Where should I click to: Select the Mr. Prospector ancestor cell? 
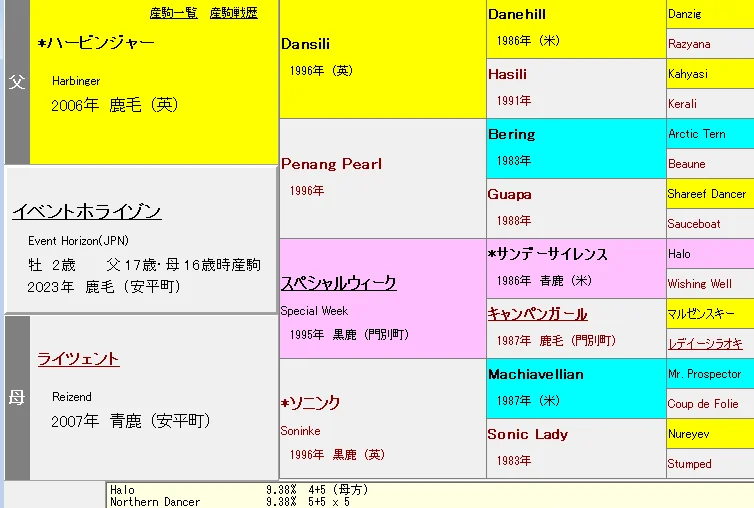click(x=704, y=374)
